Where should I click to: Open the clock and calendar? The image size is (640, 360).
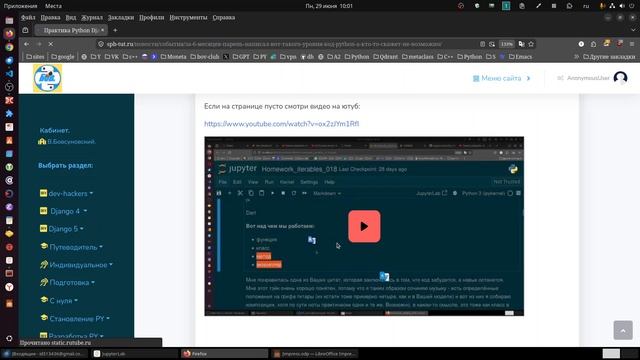point(329,6)
